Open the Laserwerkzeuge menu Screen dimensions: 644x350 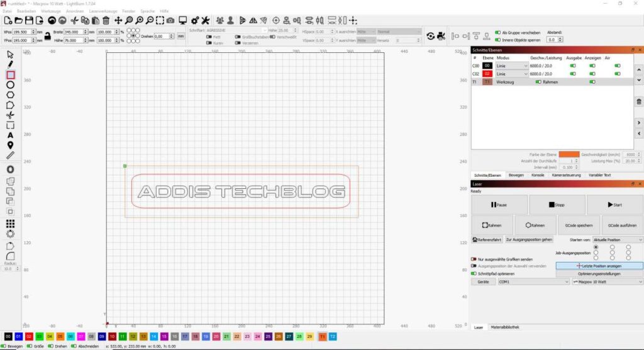tap(103, 11)
